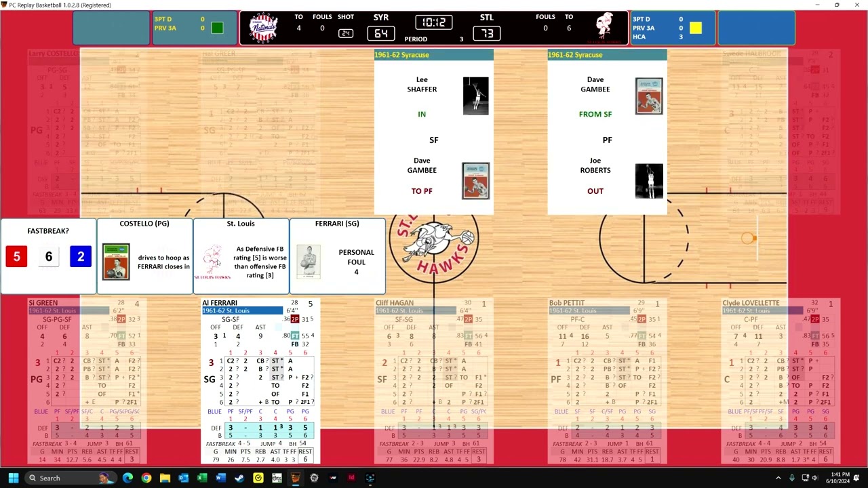Click the green Syracuse color square
The image size is (868, 488).
click(217, 28)
